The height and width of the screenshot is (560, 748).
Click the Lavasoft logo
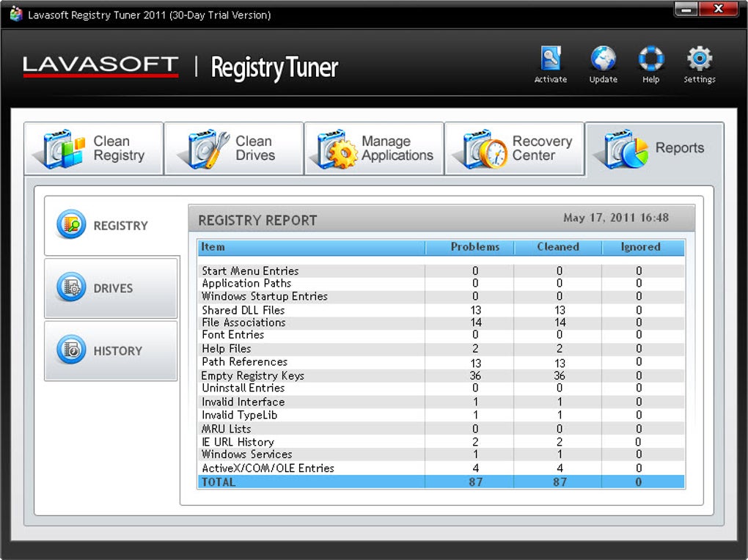click(100, 66)
